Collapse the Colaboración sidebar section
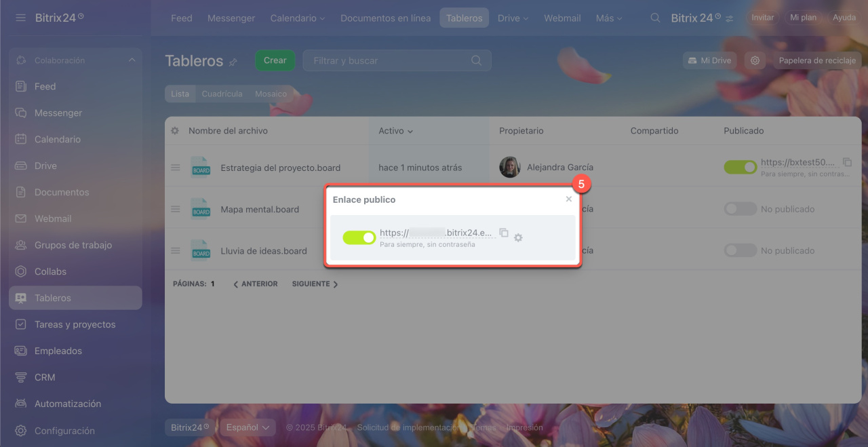Viewport: 868px width, 447px height. click(x=132, y=60)
